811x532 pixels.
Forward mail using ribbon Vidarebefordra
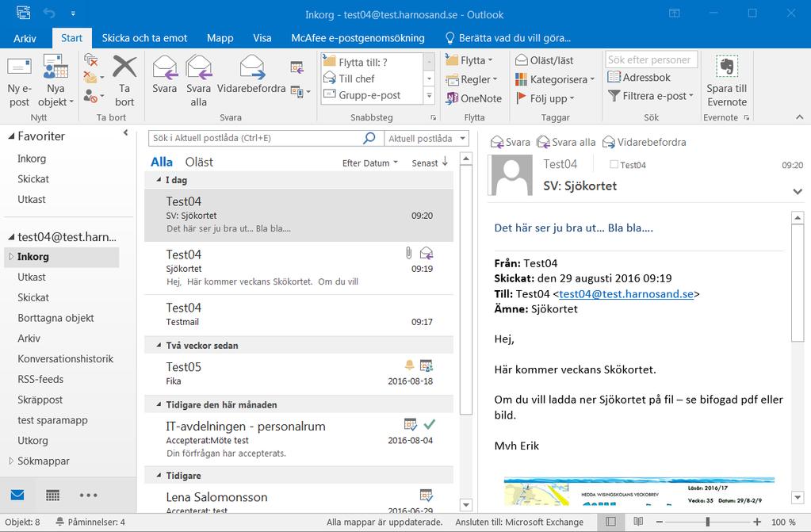click(251, 75)
